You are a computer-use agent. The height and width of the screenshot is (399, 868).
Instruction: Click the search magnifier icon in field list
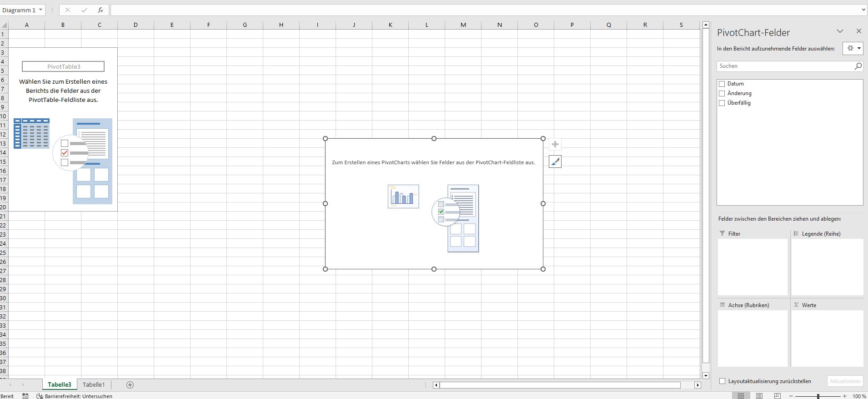pyautogui.click(x=858, y=66)
